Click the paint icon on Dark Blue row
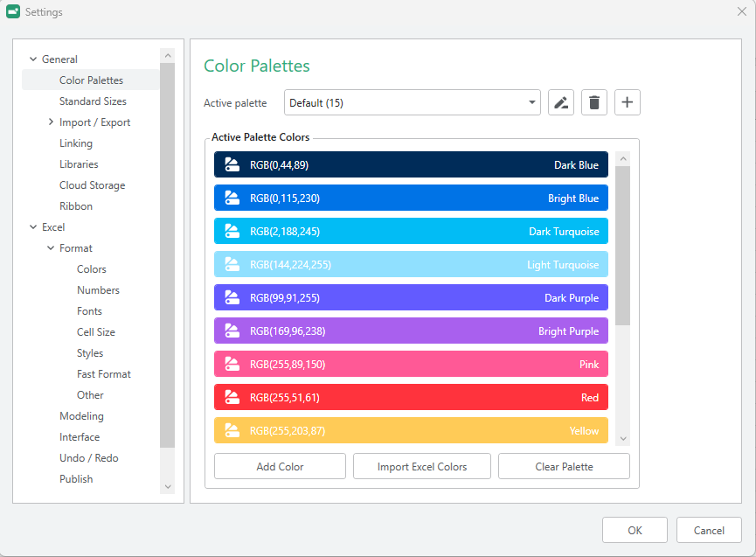756x557 pixels. 232,165
